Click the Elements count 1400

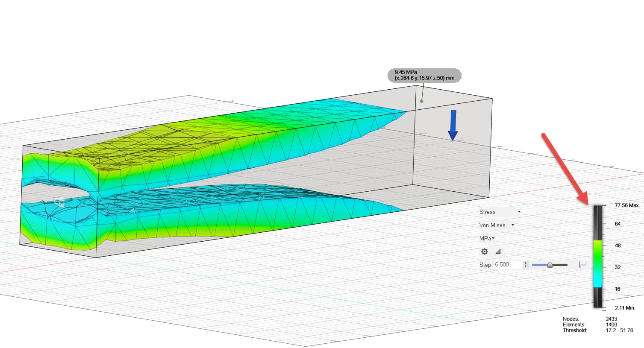(612, 325)
